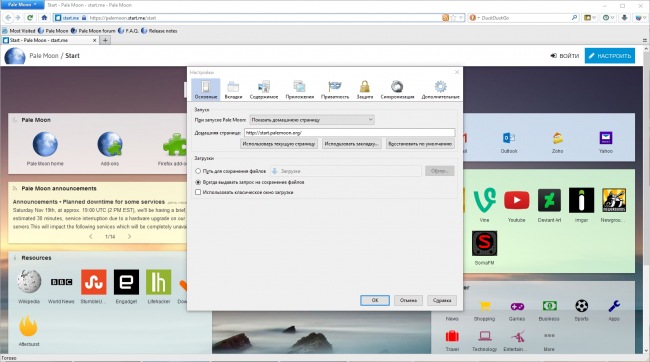Click the Vine tile icon

(485, 200)
